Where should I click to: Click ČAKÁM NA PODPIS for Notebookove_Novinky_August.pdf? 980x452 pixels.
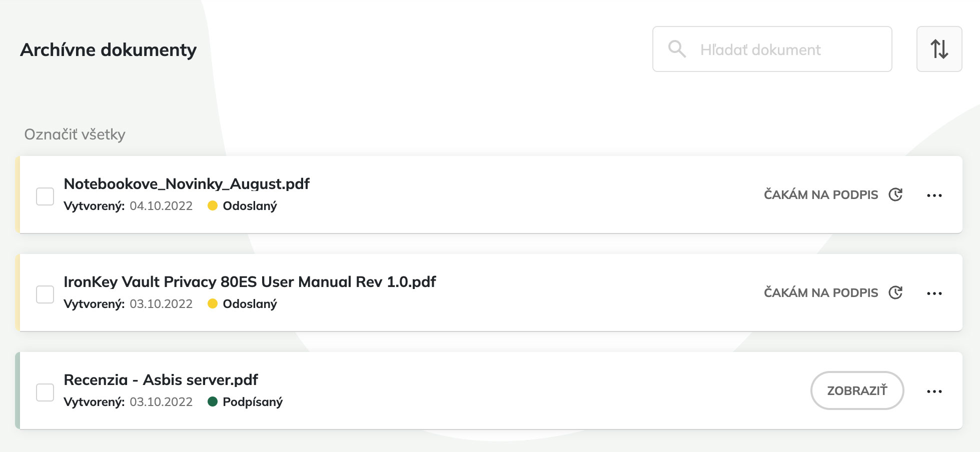820,194
